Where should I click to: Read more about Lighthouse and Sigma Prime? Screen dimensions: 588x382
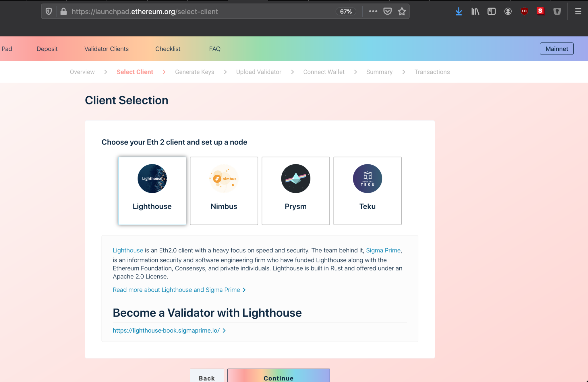click(x=176, y=290)
